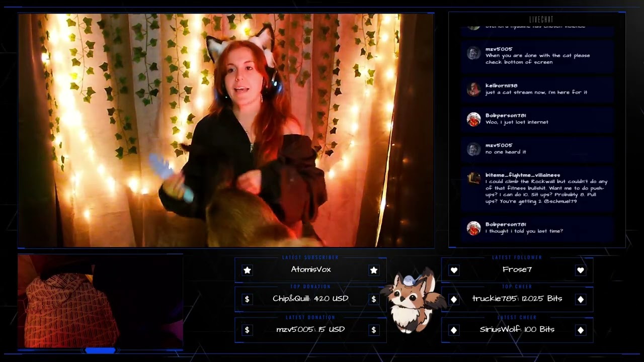
Task: Click username Bobperson781 above 'I thought' message
Action: click(x=506, y=224)
